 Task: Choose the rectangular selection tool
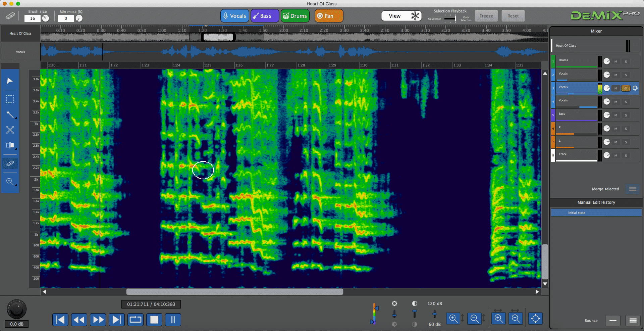click(10, 99)
